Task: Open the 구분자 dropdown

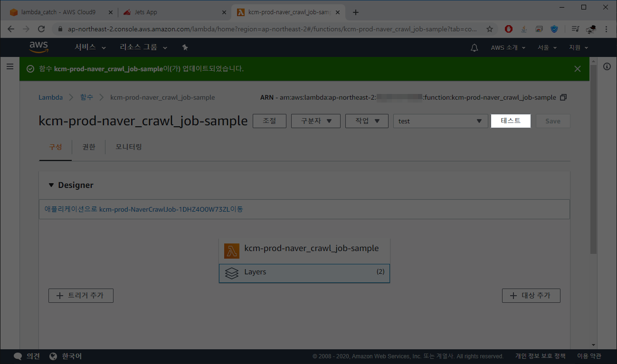Action: coord(316,121)
